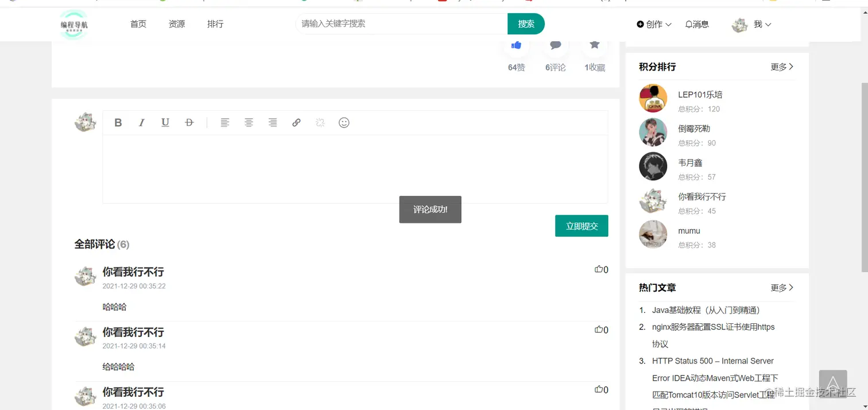The image size is (868, 410).
Task: Click the 全部评论 (6) heading
Action: pos(102,244)
